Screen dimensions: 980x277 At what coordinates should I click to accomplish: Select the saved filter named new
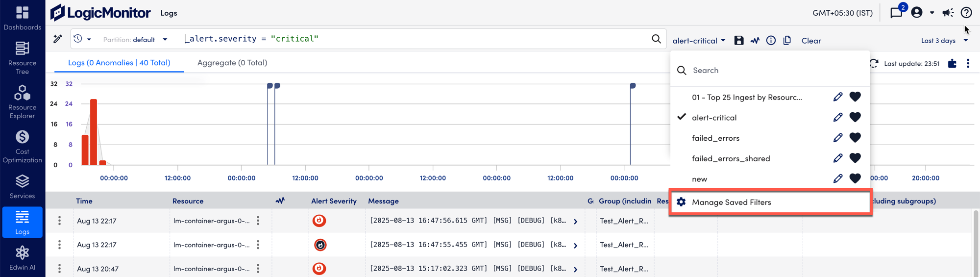click(699, 179)
